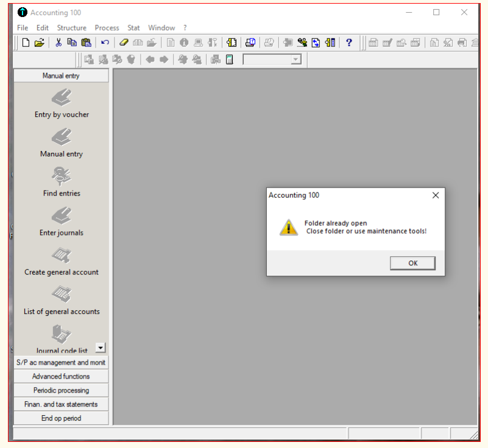Click the dialog title 'Accounting 100'
Viewport: 488px width, 448px height.
click(294, 195)
